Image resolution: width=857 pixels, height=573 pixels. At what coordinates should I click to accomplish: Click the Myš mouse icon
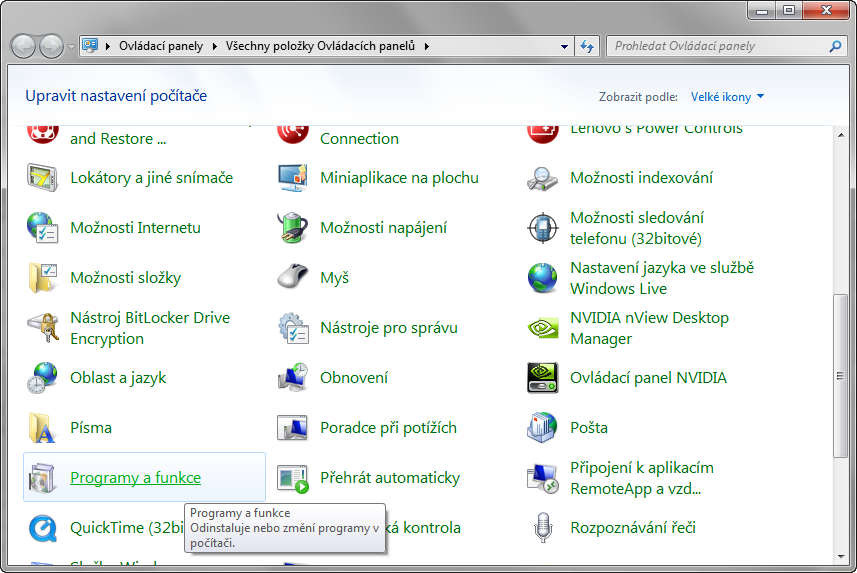(292, 276)
